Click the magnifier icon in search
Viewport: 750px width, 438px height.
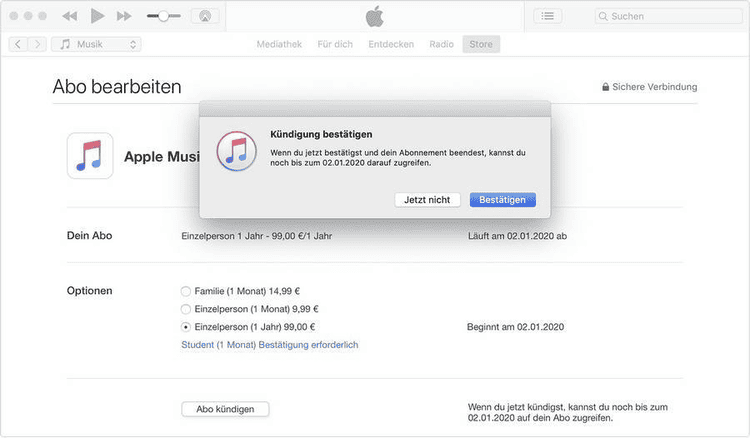pos(603,16)
